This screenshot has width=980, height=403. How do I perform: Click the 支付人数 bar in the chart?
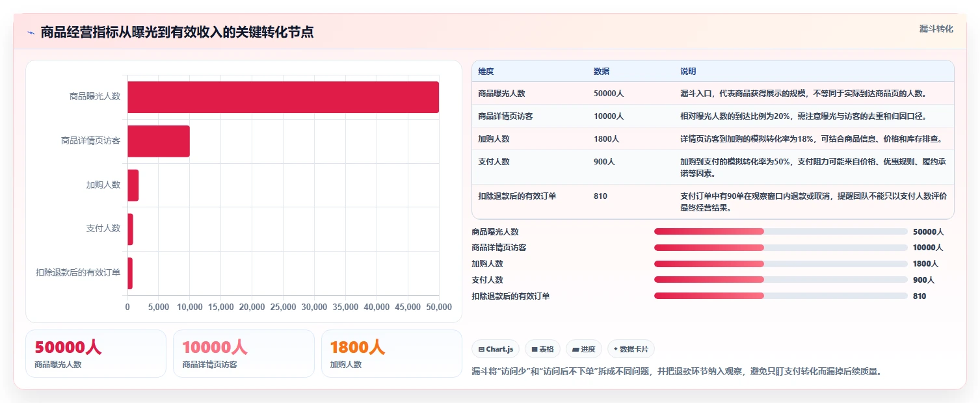pyautogui.click(x=130, y=229)
